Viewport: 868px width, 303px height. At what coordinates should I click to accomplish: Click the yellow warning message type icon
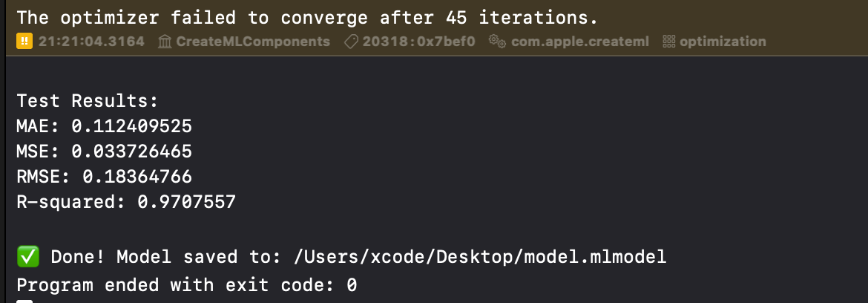coord(24,42)
